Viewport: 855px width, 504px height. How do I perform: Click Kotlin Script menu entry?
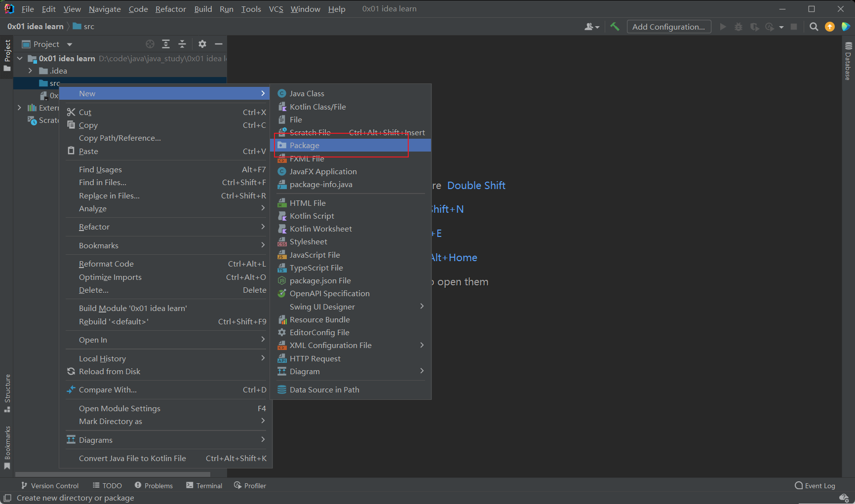pos(350,216)
